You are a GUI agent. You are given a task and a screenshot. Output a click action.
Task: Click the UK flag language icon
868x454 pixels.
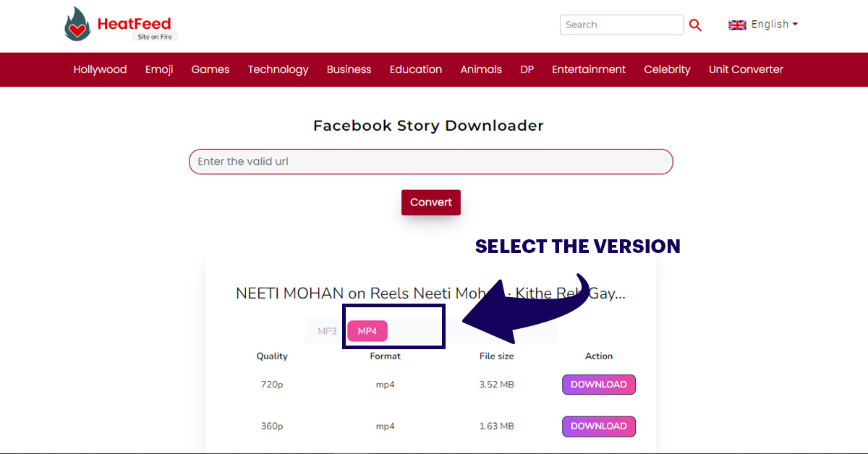737,25
